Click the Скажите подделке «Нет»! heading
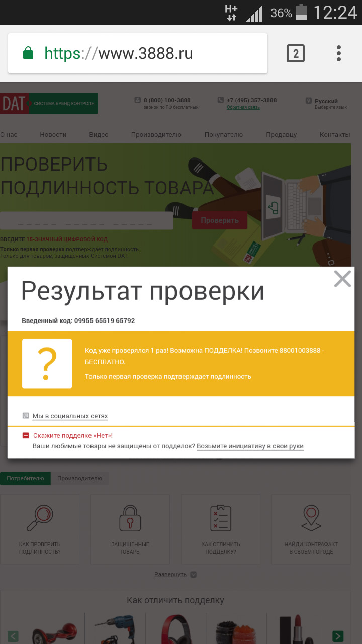The image size is (362, 644). pyautogui.click(x=73, y=436)
